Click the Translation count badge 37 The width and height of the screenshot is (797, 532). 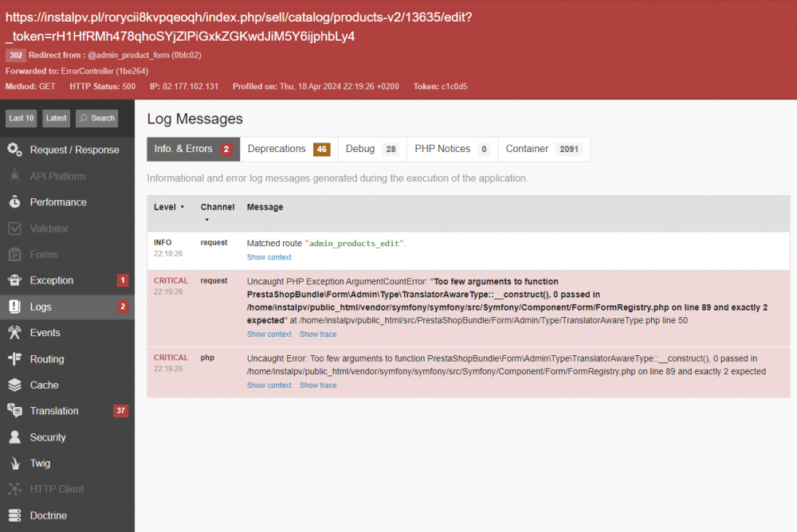pos(120,411)
